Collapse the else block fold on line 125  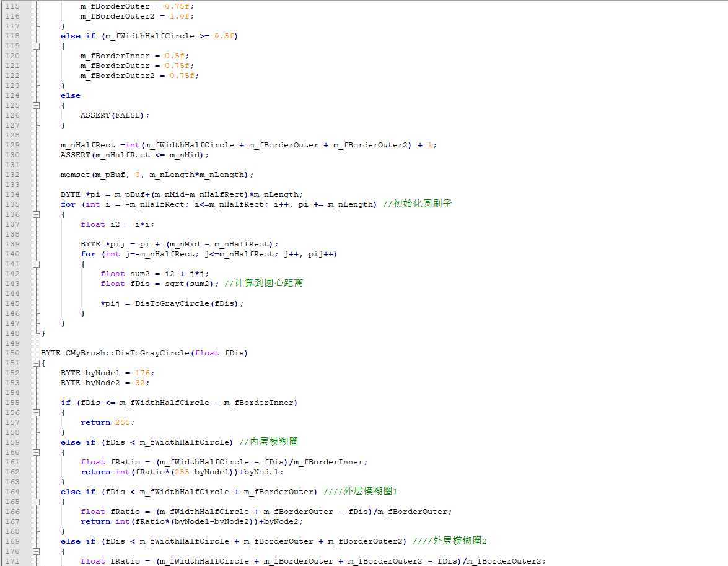pos(36,105)
